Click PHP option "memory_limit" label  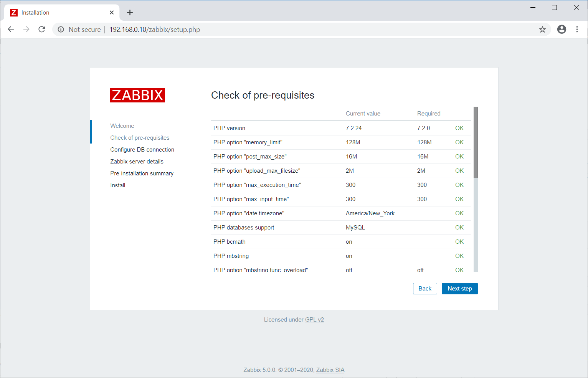pyautogui.click(x=248, y=142)
